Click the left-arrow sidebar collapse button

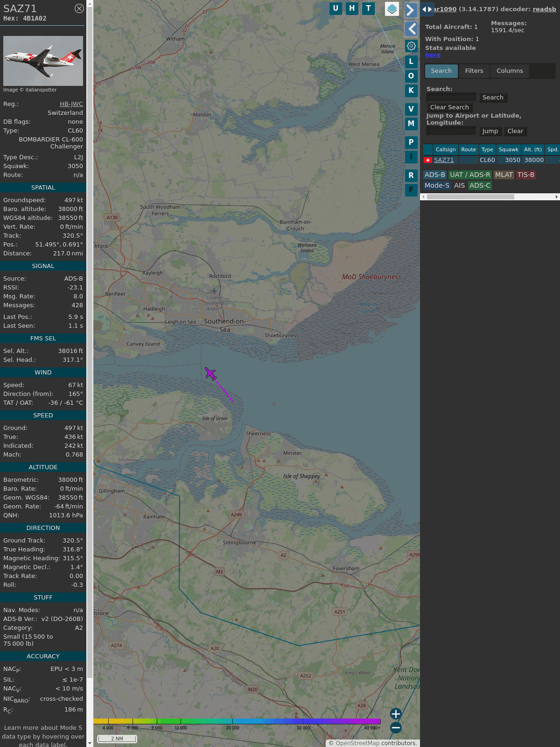[x=411, y=29]
